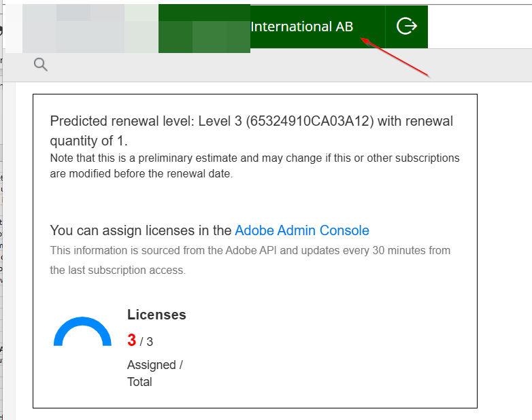
Task: Click the red assigned count 3
Action: pos(132,340)
